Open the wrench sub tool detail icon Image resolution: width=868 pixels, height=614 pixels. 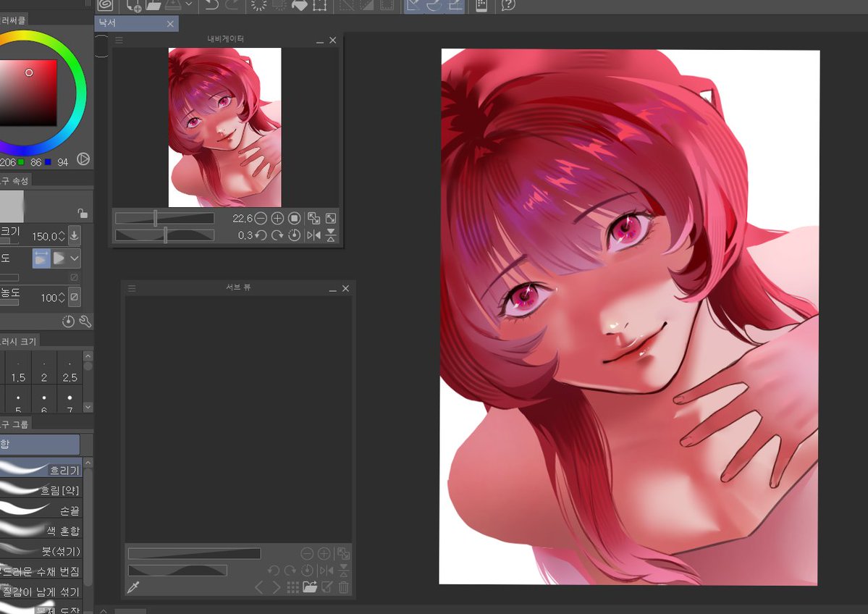(85, 321)
